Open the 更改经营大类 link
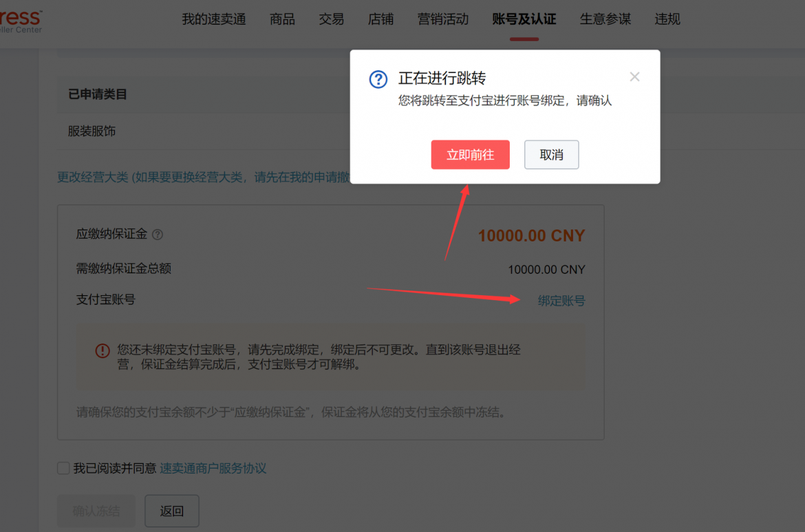Viewport: 805px width, 532px height. tap(93, 178)
